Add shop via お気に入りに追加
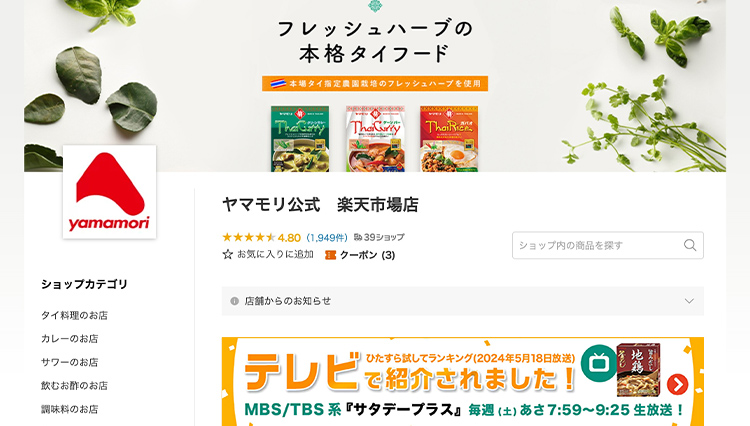Screen dimensions: 750x426 pyautogui.click(x=275, y=254)
